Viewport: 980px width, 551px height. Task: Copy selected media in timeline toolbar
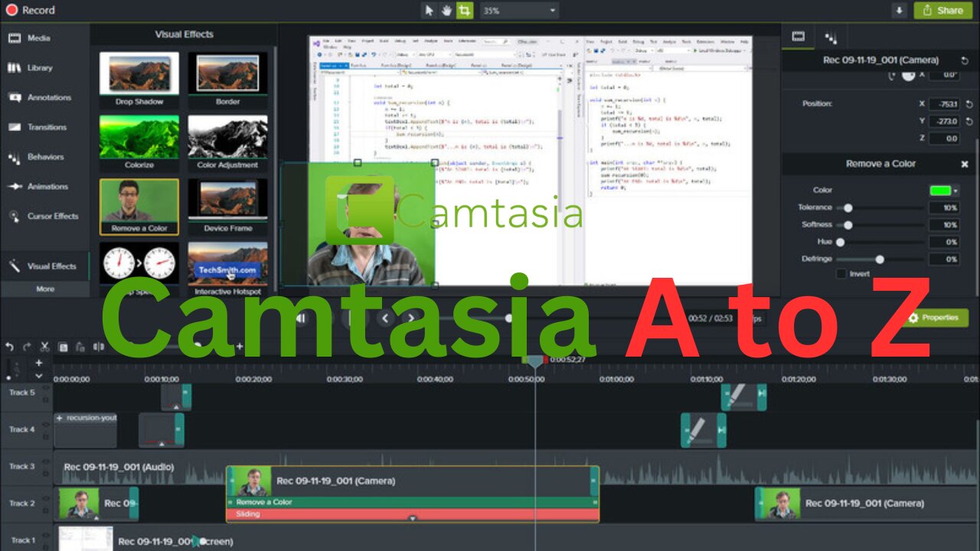point(63,347)
